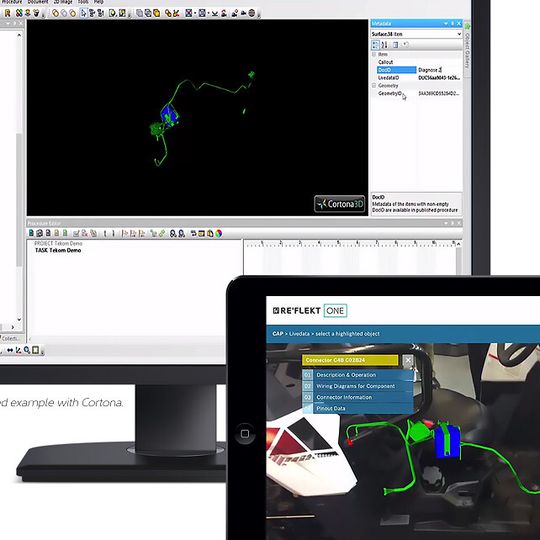Select Wiring Diagrams for Component on tablet
Screen dimensions: 540x540
point(358,386)
